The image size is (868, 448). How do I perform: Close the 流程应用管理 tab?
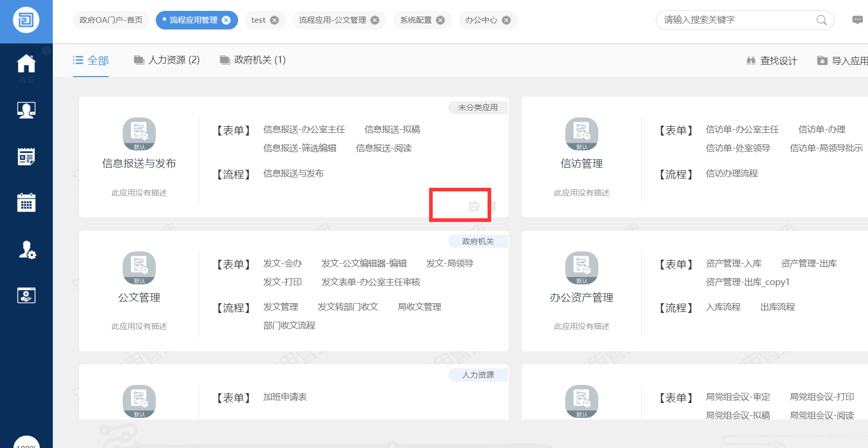pyautogui.click(x=226, y=20)
